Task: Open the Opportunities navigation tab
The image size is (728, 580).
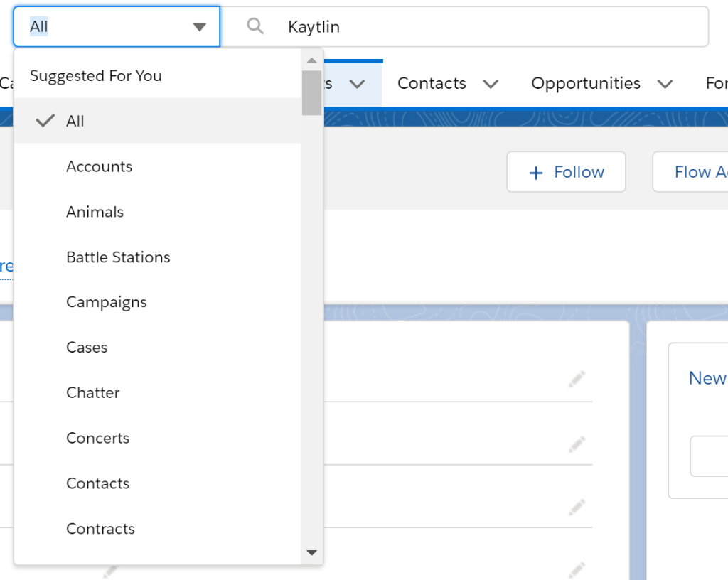Action: (585, 84)
